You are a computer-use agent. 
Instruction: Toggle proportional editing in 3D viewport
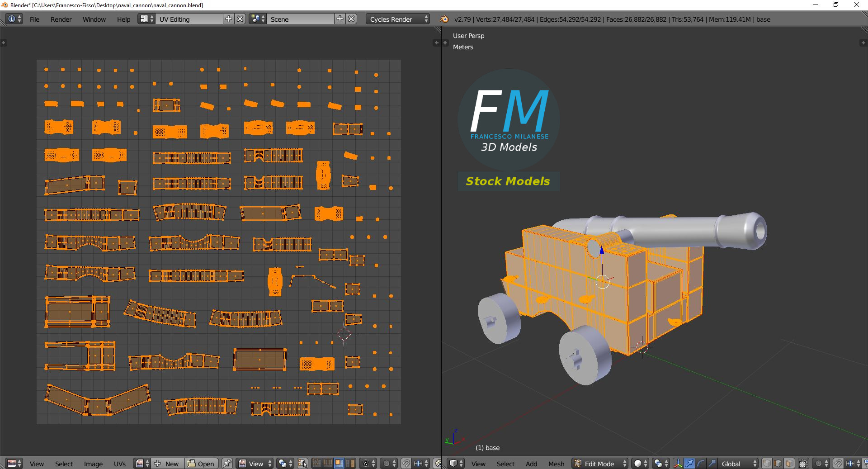(x=821, y=464)
